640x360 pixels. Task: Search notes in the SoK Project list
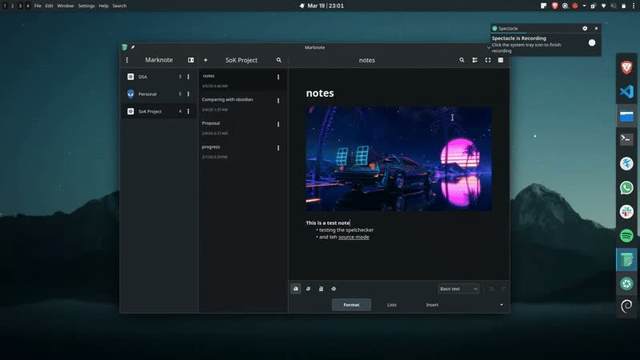pos(279,60)
